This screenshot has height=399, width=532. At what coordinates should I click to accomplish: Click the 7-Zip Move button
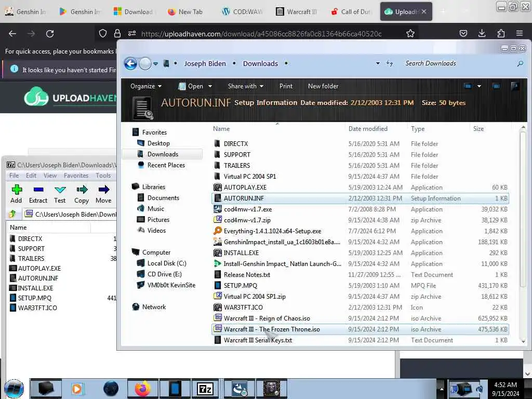pos(103,194)
